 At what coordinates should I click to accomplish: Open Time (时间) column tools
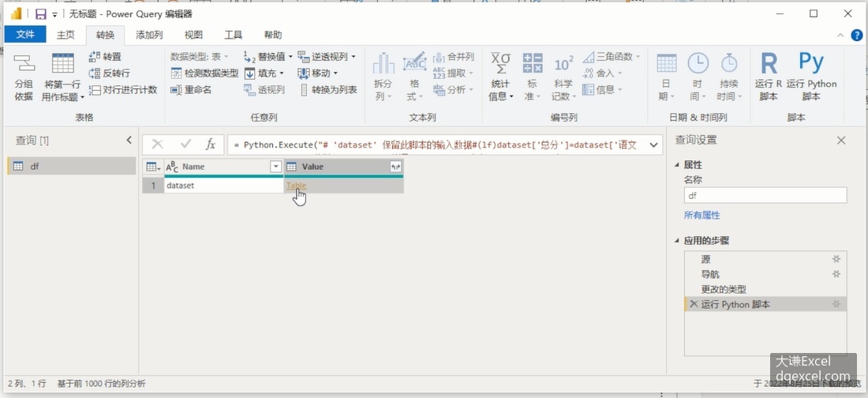tap(698, 77)
